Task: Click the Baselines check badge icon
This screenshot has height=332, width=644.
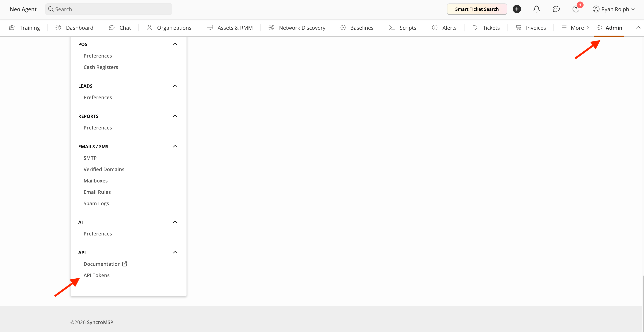Action: [x=343, y=28]
